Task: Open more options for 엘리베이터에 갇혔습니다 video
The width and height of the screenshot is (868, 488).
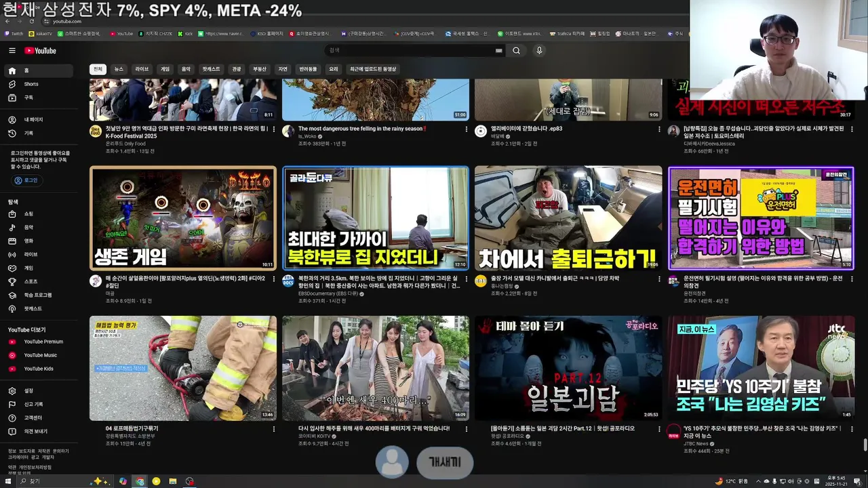Action: pos(658,129)
